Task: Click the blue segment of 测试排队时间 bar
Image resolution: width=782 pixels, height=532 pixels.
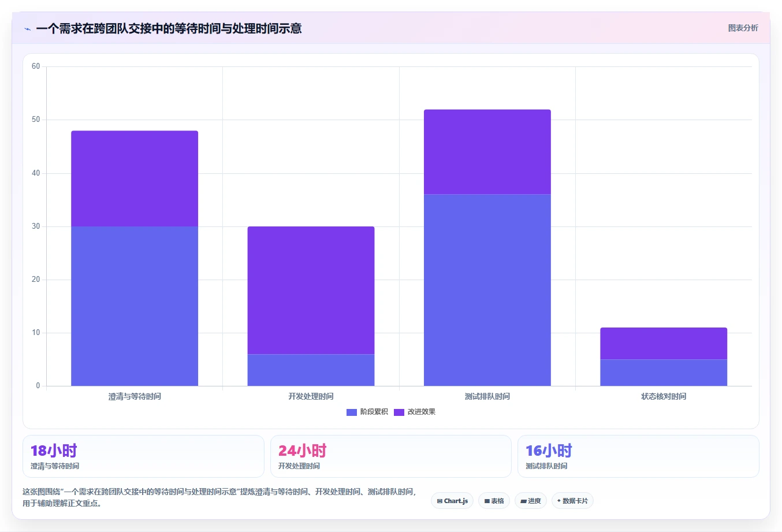Action: tap(487, 290)
